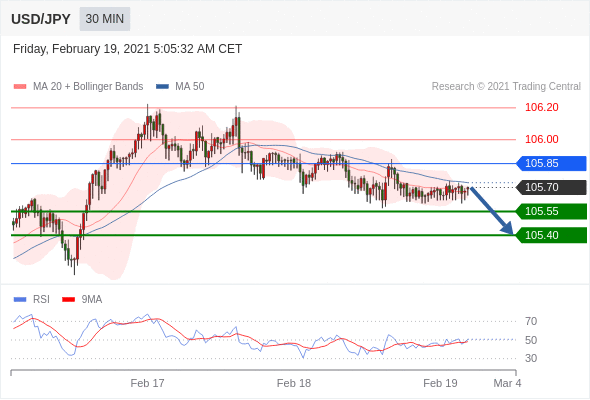Select the green 105.40 target tag
The image size is (590, 400).
pos(551,235)
